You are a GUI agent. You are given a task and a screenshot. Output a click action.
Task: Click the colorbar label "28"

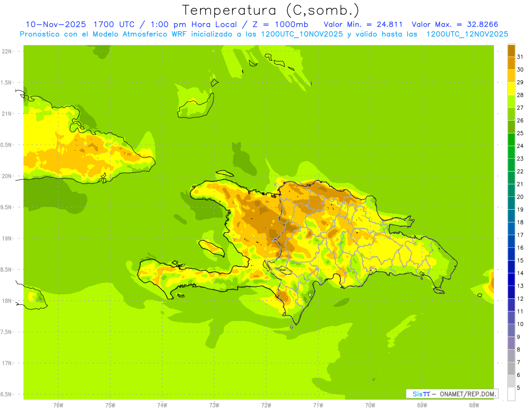click(520, 95)
